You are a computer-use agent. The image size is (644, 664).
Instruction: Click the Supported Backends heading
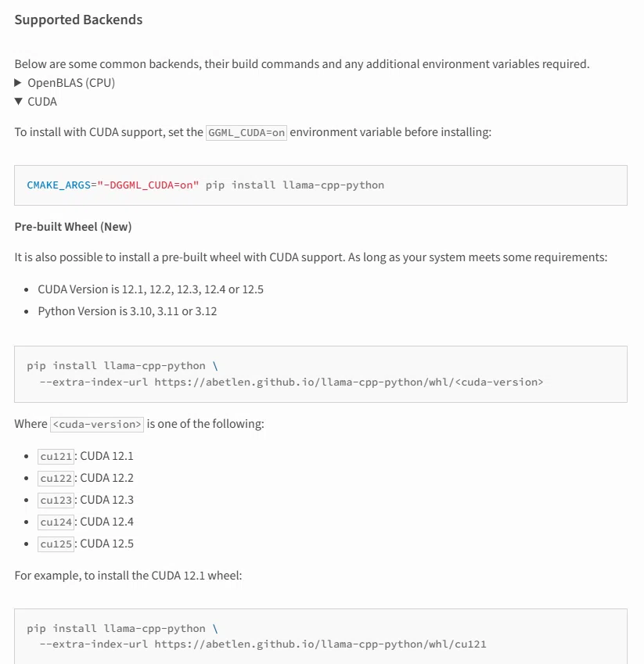[x=78, y=20]
